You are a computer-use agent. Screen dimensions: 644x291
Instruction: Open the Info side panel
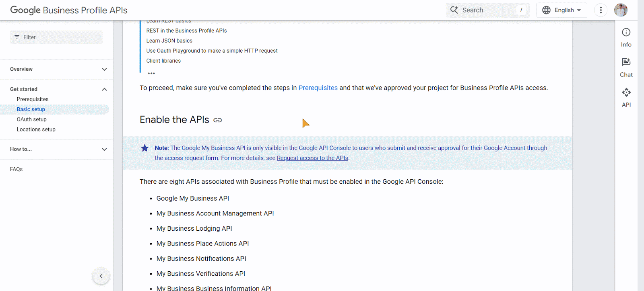(626, 38)
